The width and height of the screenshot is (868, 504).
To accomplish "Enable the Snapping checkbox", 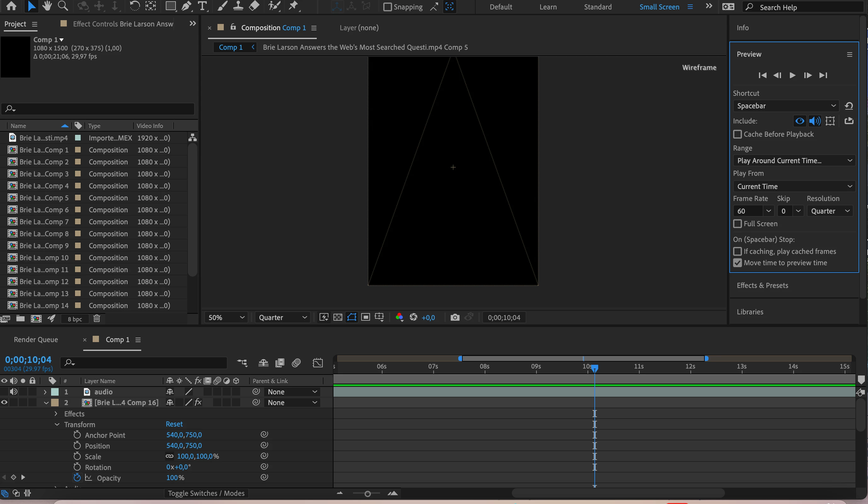I will click(x=387, y=7).
